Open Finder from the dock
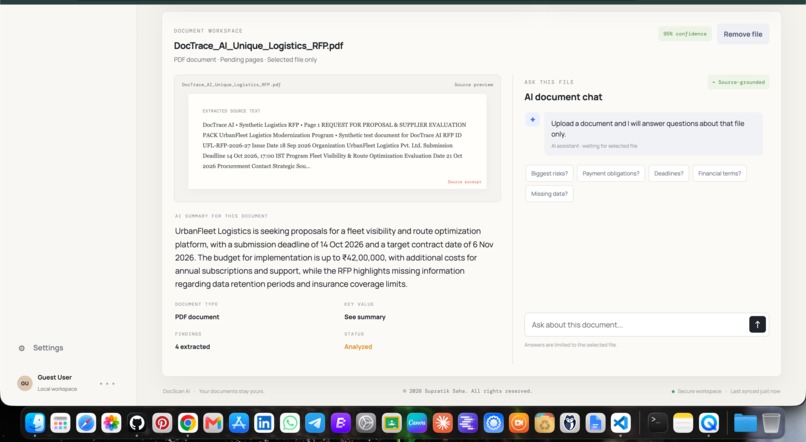Screen dimensions: 806x442 (x=35, y=423)
